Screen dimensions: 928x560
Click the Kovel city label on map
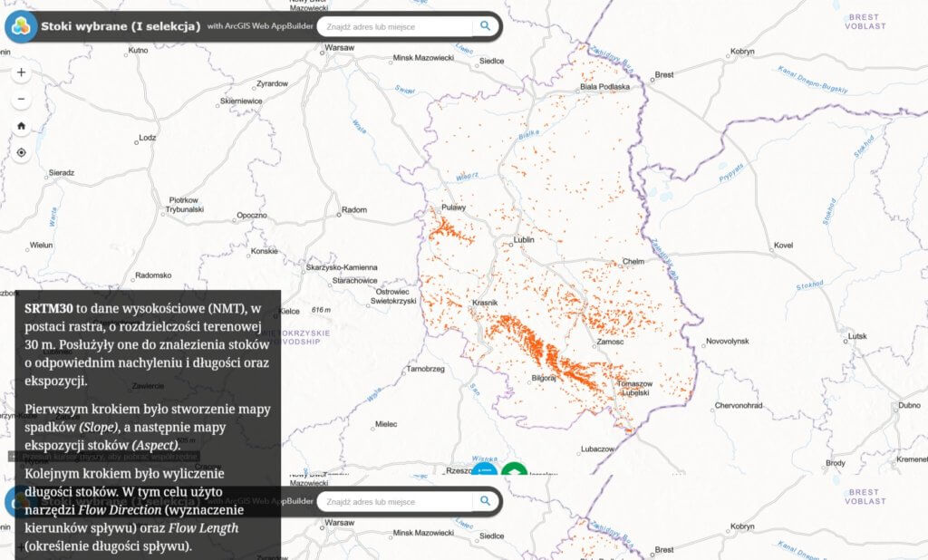[783, 245]
